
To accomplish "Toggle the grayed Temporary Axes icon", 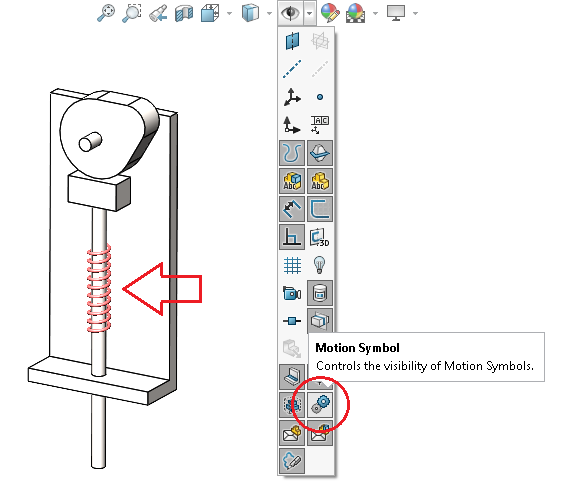I will coord(320,69).
